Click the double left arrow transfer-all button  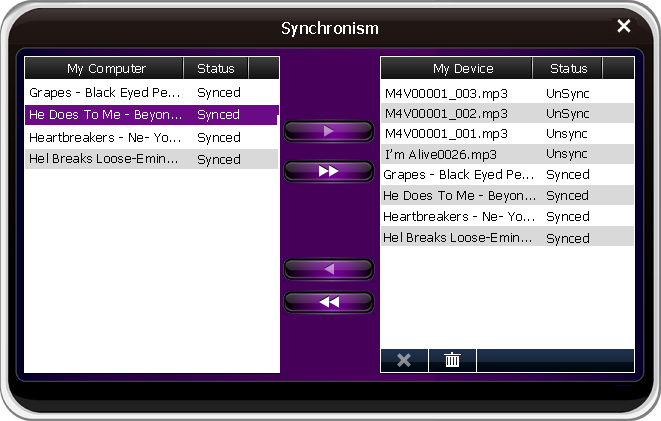click(329, 301)
